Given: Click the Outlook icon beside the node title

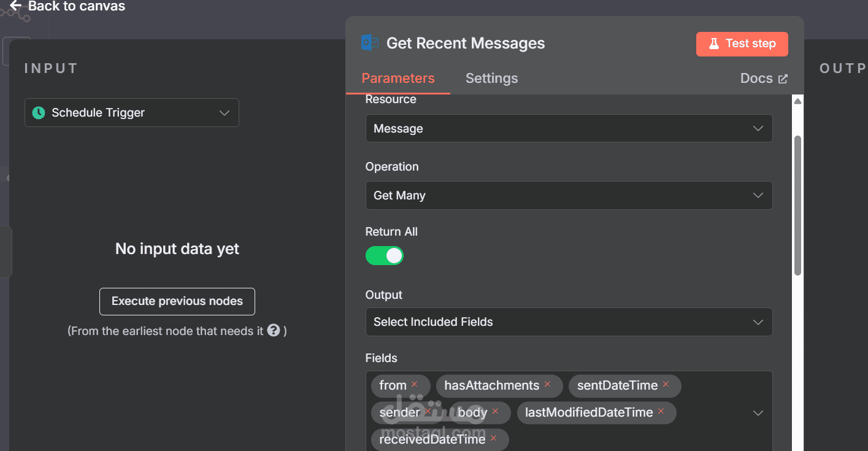Looking at the screenshot, I should coord(370,43).
